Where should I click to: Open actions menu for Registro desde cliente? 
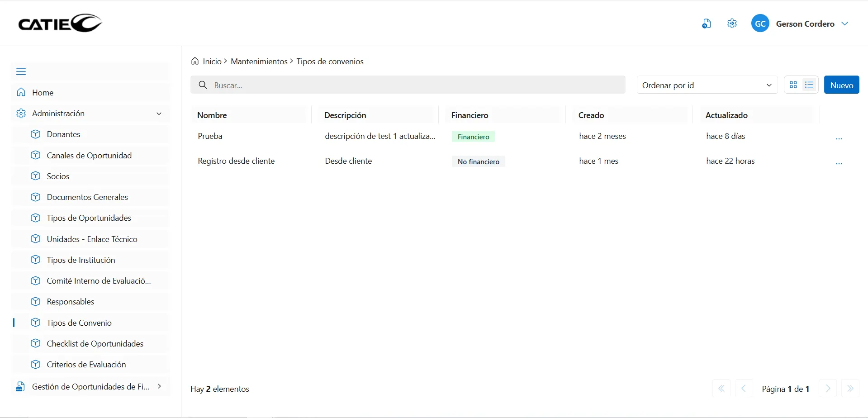[839, 162]
